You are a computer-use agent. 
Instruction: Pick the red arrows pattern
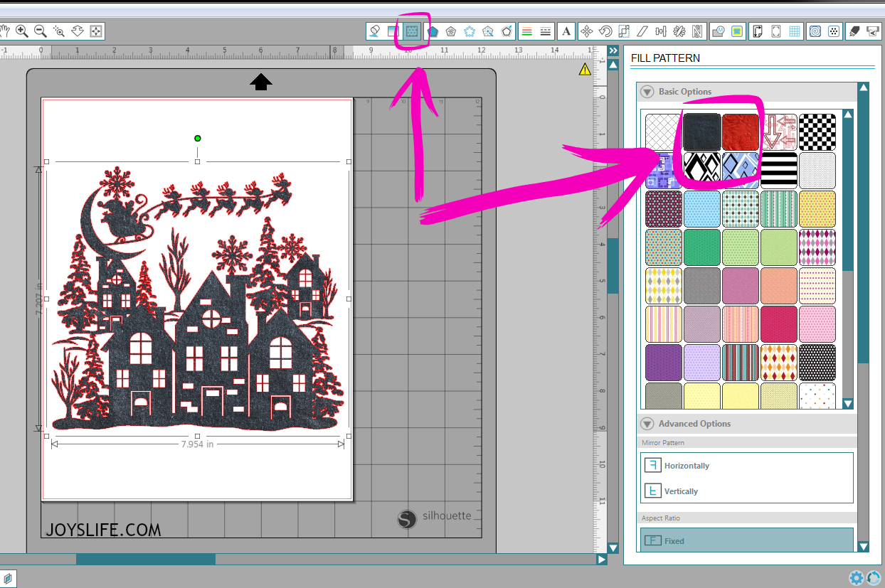pos(779,132)
